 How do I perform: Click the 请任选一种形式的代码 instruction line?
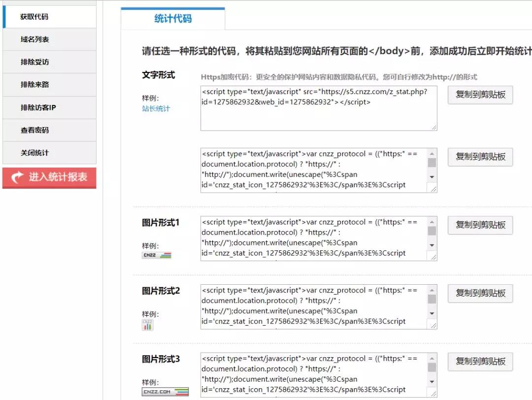[336, 51]
